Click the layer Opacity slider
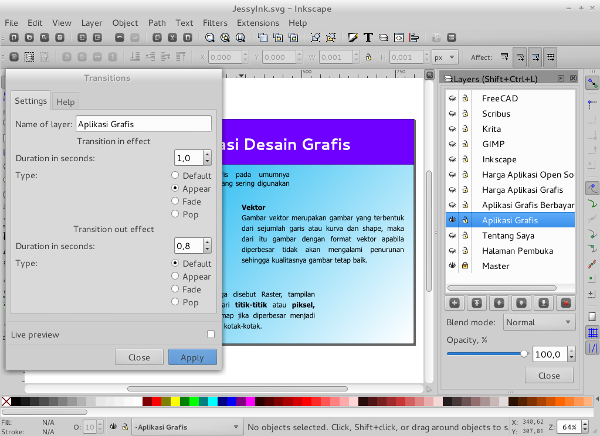600x436 pixels. click(x=488, y=354)
